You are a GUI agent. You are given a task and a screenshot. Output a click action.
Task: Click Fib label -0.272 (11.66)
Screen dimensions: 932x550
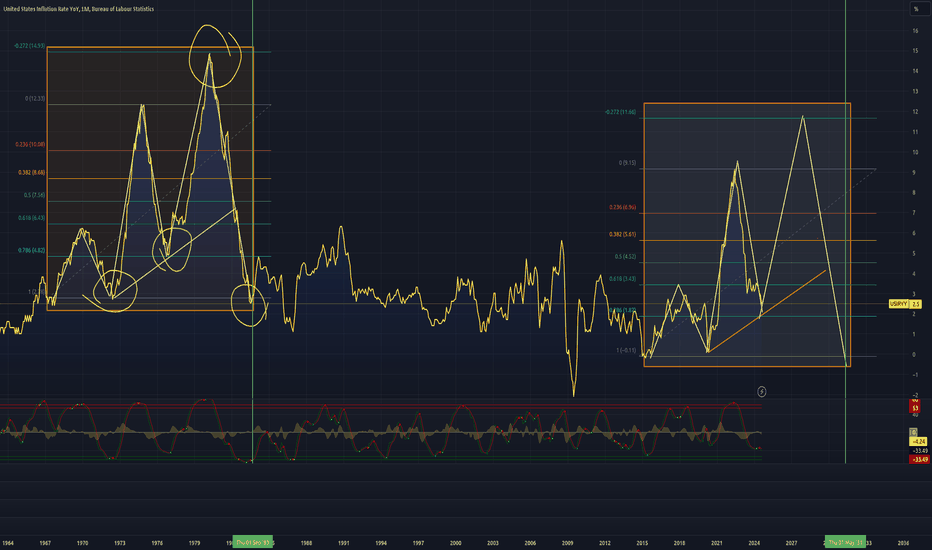[621, 112]
